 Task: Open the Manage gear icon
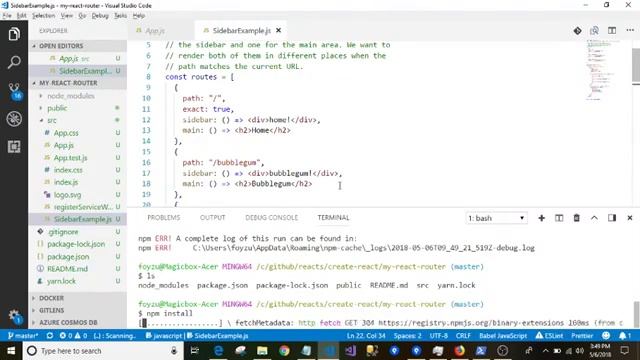click(14, 316)
